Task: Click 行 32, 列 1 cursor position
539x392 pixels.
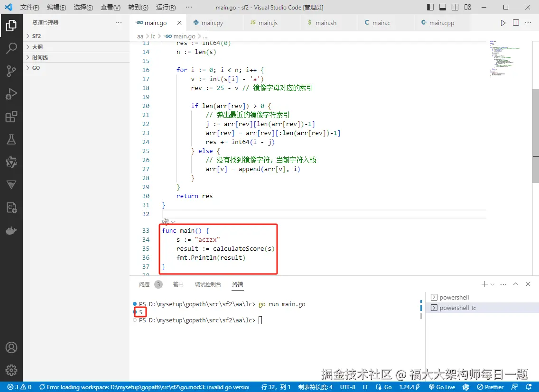Action: pyautogui.click(x=276, y=387)
